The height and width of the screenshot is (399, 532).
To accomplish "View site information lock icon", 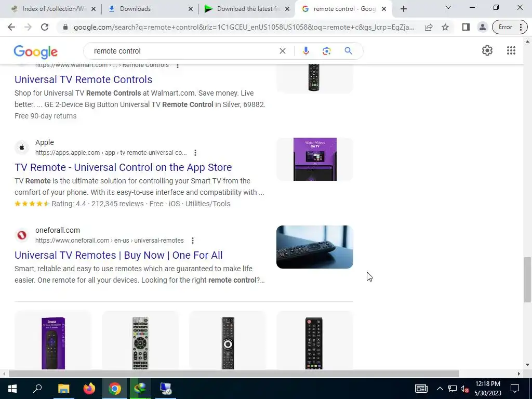I will point(65,27).
